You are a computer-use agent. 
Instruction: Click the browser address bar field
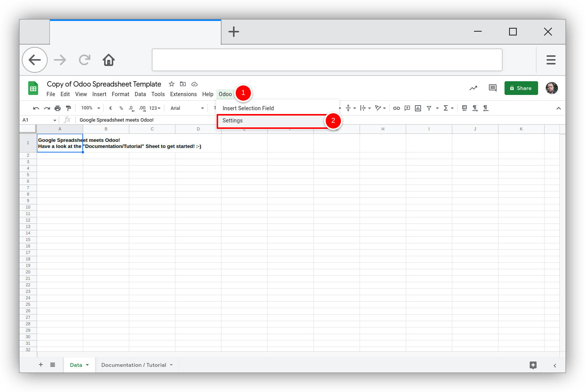[327, 60]
